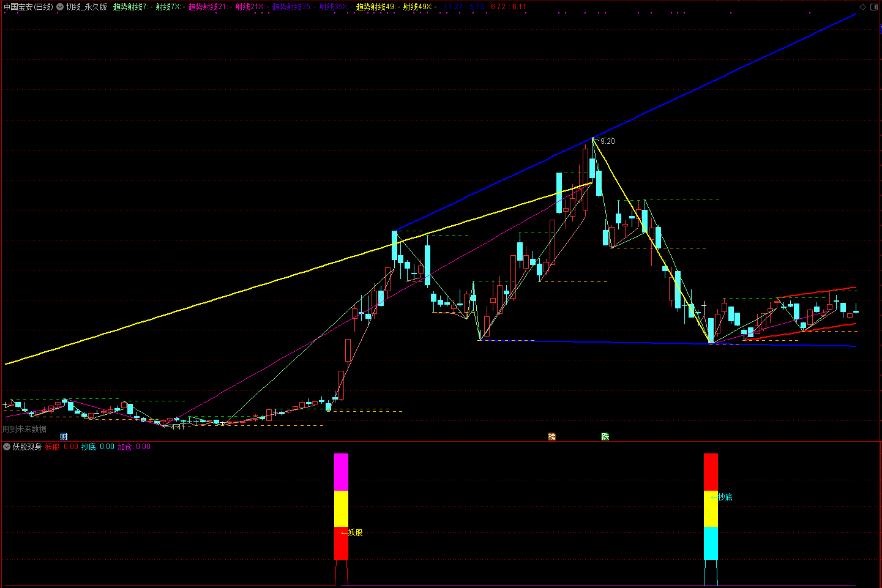This screenshot has height=588, width=882.
Task: Click the 跌 event marker icon
Action: 605,437
